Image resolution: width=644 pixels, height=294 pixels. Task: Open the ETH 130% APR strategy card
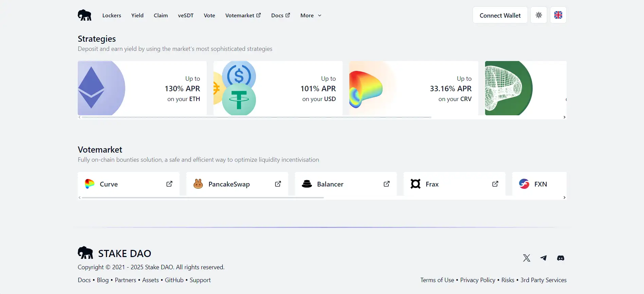tap(142, 88)
